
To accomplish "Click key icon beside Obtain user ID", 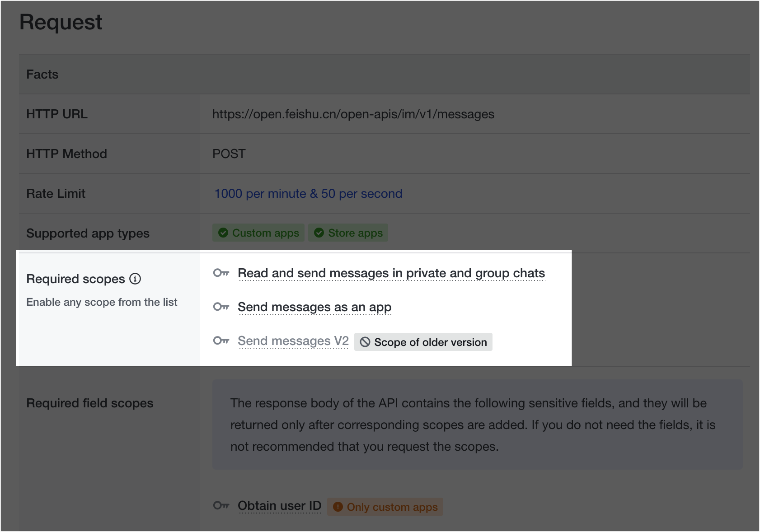I will click(x=221, y=505).
